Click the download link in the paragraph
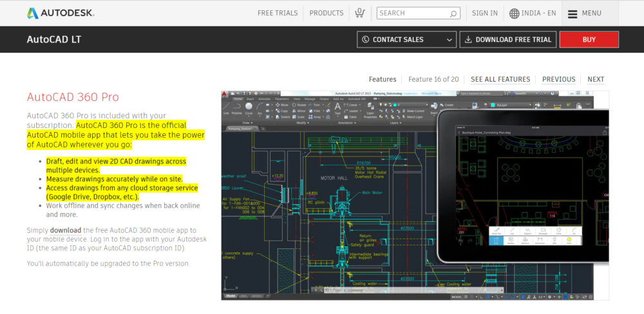644x314 pixels. click(x=66, y=230)
